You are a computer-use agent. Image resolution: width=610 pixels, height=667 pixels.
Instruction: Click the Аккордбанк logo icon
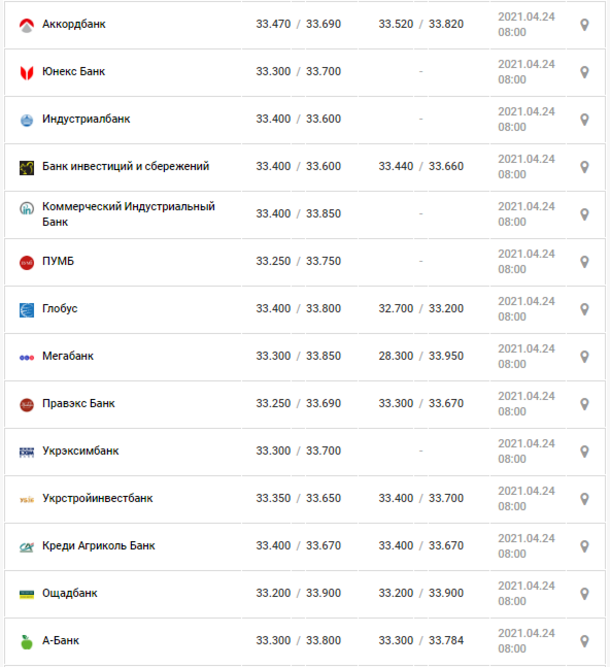[x=27, y=26]
